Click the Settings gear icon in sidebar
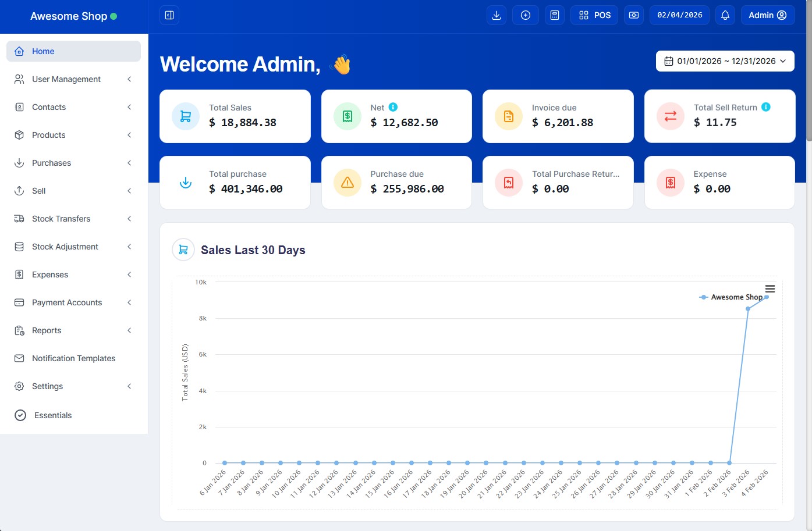The image size is (812, 531). click(19, 386)
